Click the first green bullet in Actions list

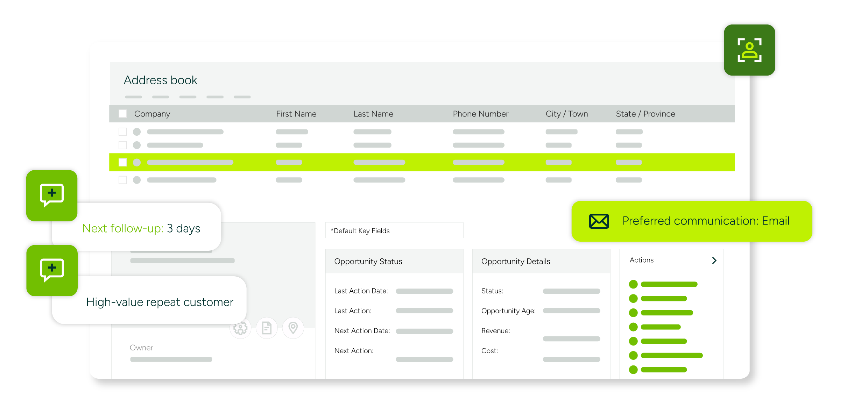click(633, 284)
